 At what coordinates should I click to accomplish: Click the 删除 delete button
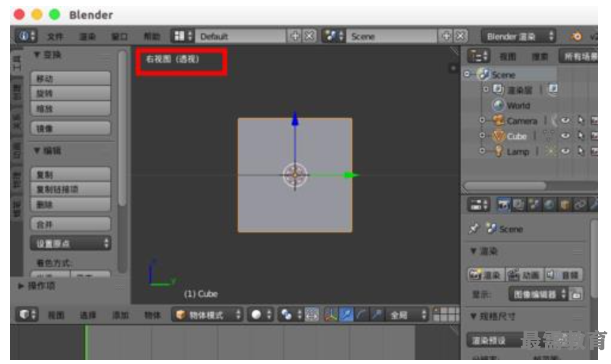point(70,204)
